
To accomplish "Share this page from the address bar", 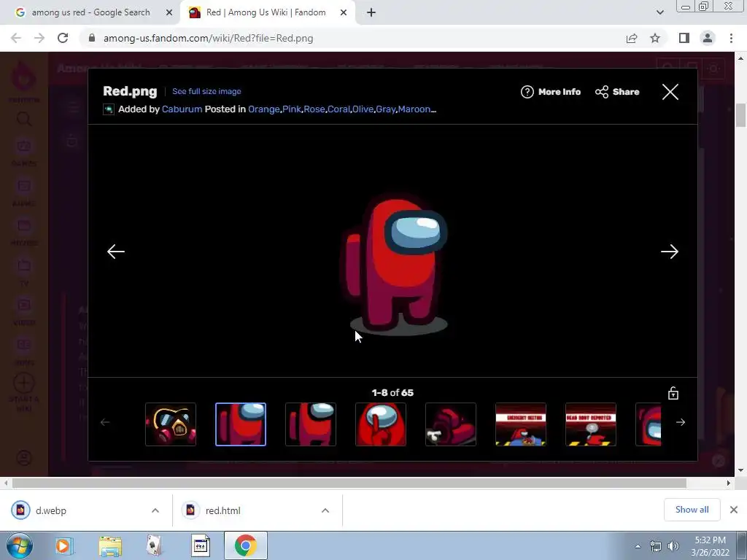I will [x=632, y=38].
